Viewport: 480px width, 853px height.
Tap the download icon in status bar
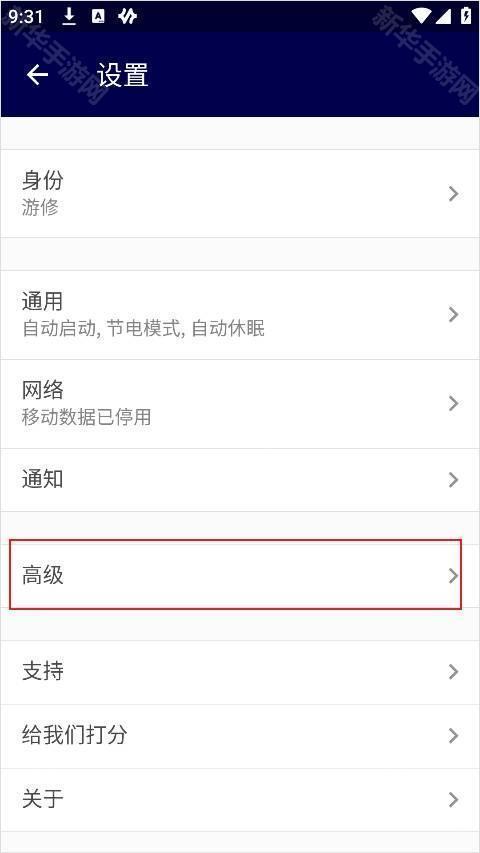(69, 16)
